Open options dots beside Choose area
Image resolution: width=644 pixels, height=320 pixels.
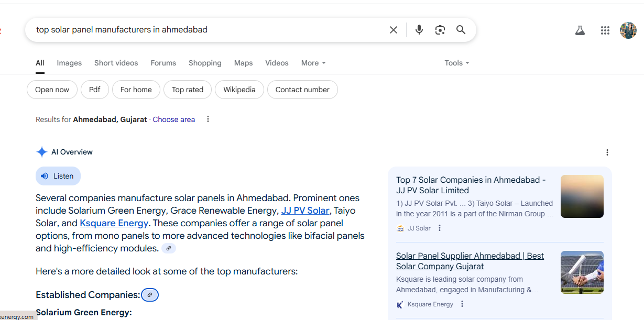tap(208, 119)
